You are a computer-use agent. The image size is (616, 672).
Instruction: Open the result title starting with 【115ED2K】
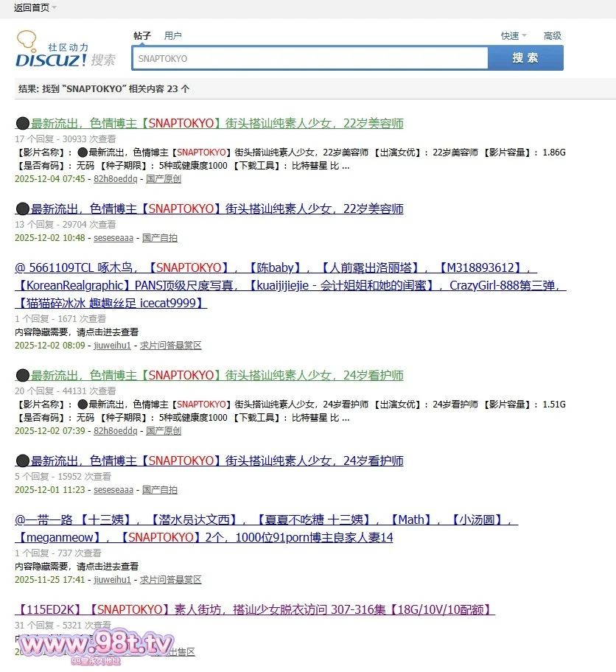(x=254, y=609)
